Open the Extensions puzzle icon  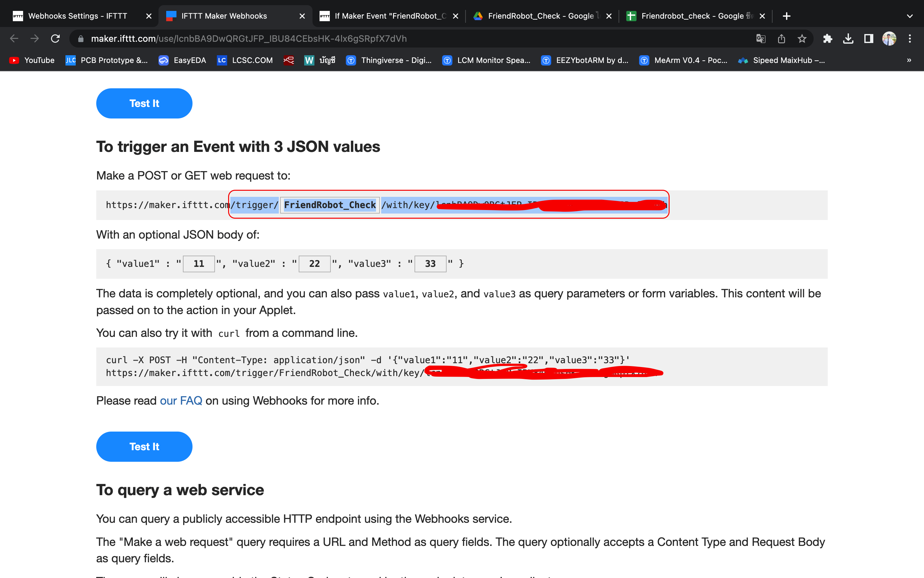[x=827, y=39]
